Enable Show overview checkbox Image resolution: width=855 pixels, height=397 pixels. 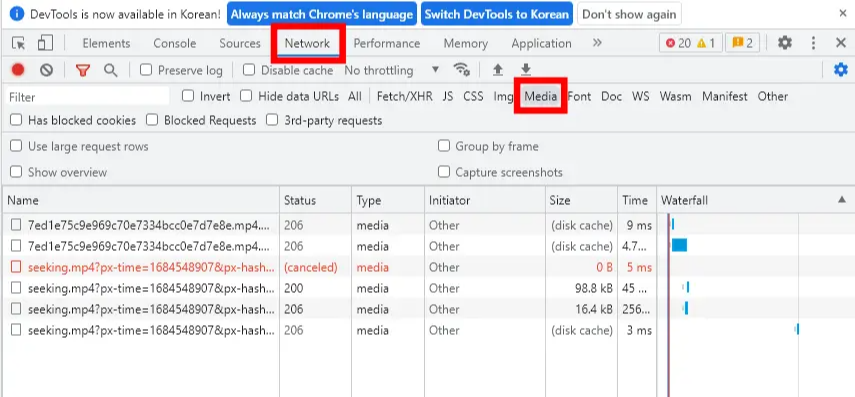pos(16,172)
